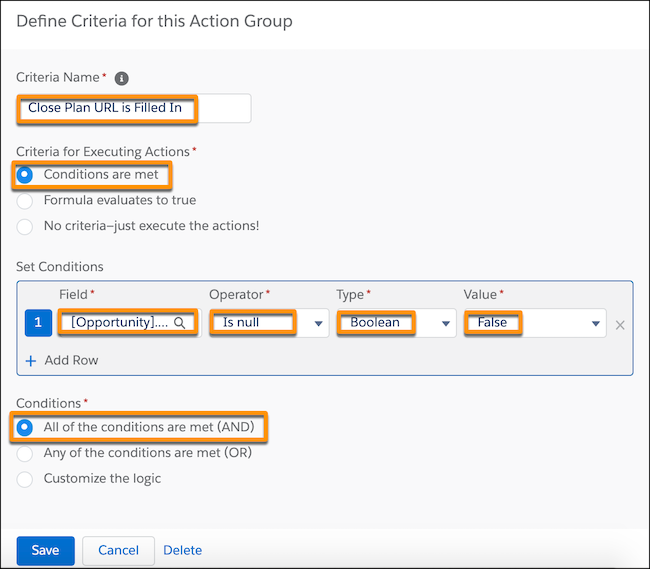Open the Value dropdown showing 'False'
The width and height of the screenshot is (650, 569).
tap(535, 323)
